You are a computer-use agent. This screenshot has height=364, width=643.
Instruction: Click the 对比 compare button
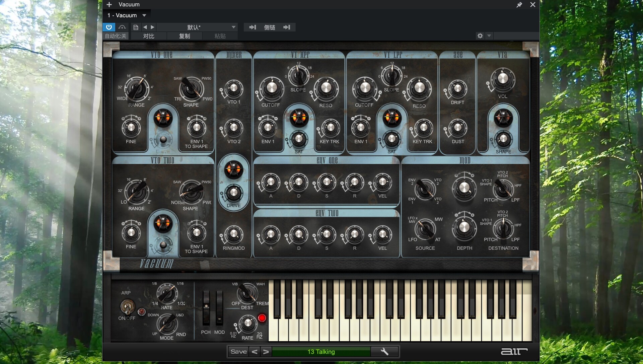point(149,36)
